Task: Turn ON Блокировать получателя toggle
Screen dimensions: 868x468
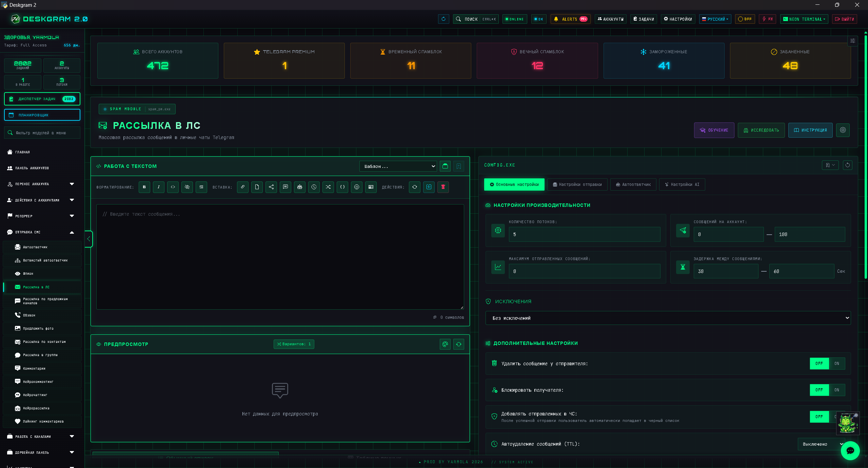Action: (x=837, y=390)
